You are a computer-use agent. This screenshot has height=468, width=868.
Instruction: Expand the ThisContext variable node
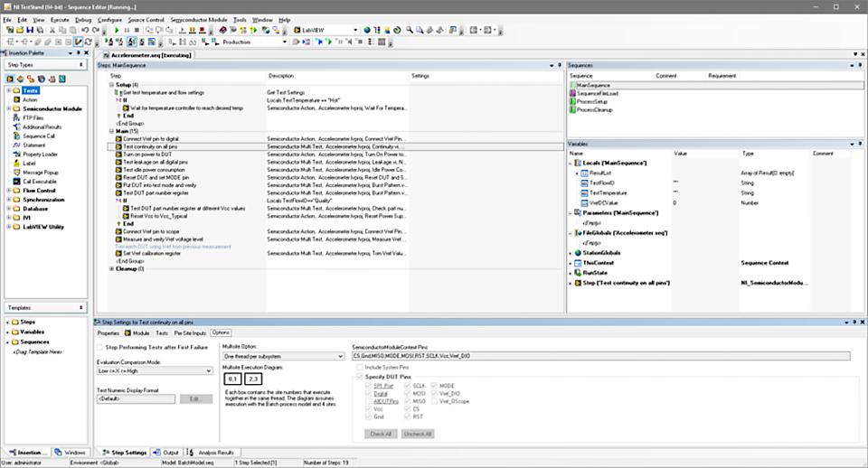tap(571, 263)
